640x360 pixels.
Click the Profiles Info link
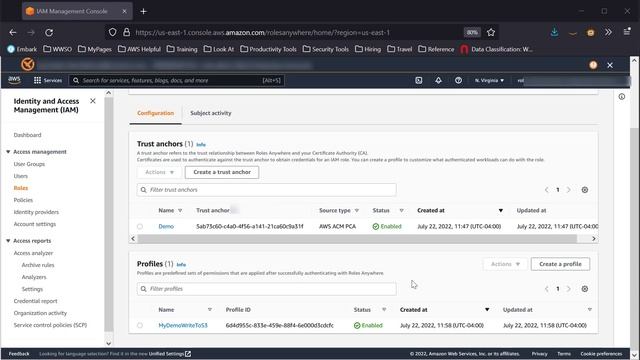[x=181, y=264]
